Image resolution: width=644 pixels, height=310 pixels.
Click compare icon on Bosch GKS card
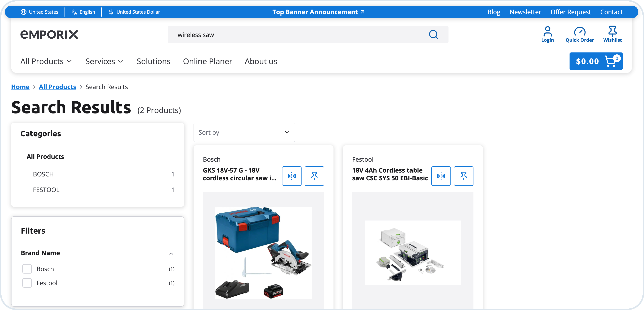292,176
